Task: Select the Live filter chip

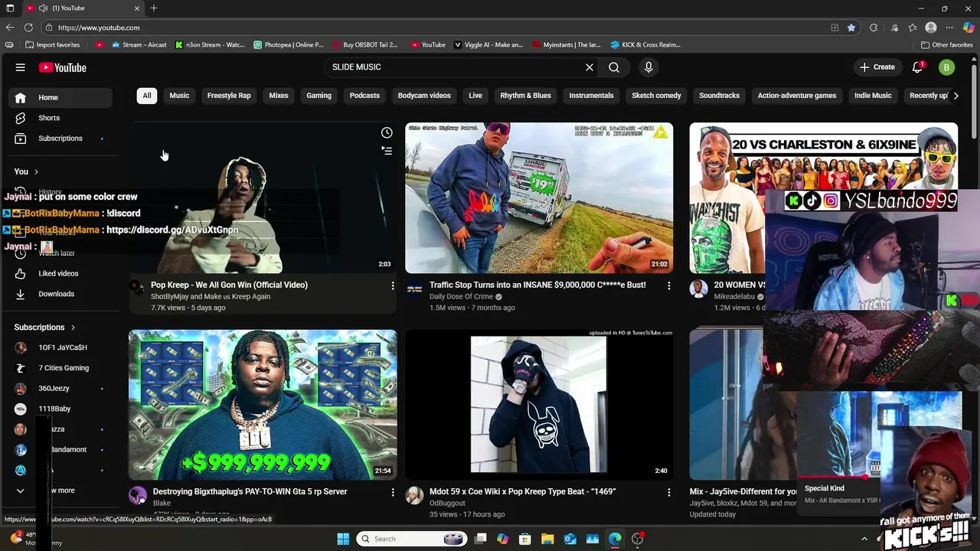Action: (475, 96)
